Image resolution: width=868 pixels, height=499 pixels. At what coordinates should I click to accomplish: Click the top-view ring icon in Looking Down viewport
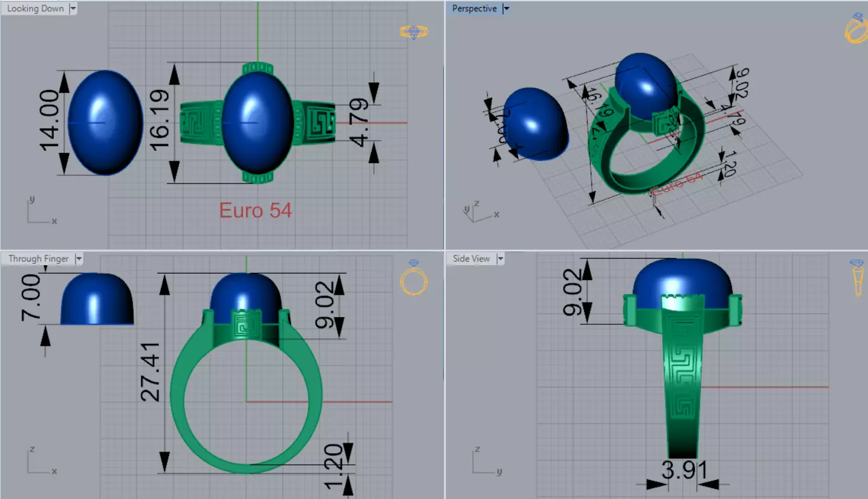pos(414,32)
